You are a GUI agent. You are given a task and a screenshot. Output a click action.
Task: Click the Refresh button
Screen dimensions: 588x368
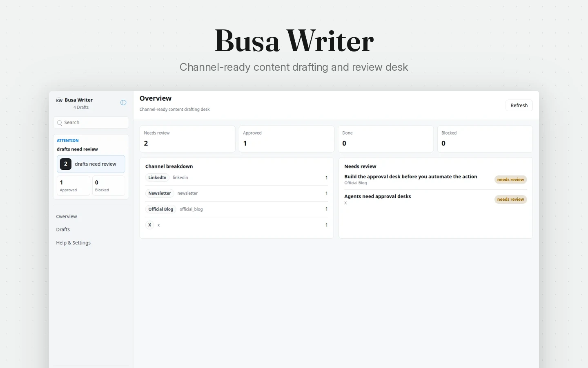pos(519,105)
